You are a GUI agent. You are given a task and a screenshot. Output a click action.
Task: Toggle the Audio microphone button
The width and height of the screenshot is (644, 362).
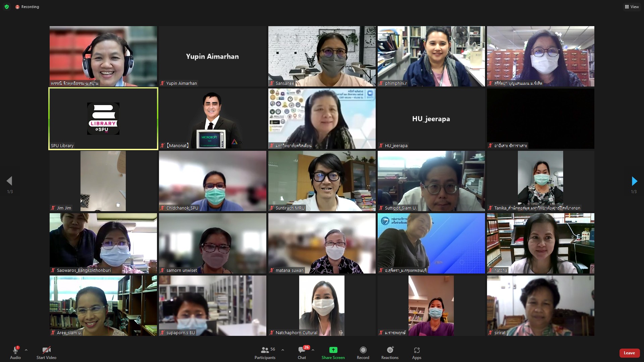[x=15, y=350]
